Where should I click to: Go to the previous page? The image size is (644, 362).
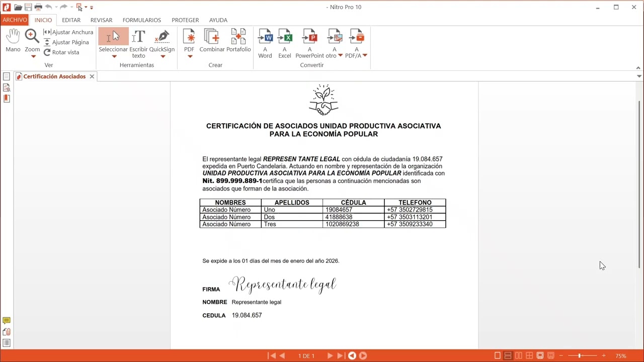(x=282, y=355)
